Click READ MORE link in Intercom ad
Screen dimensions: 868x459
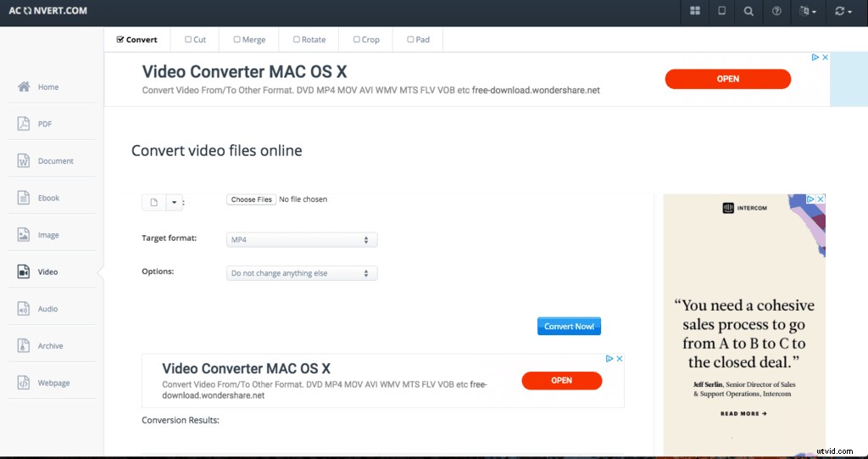(743, 413)
